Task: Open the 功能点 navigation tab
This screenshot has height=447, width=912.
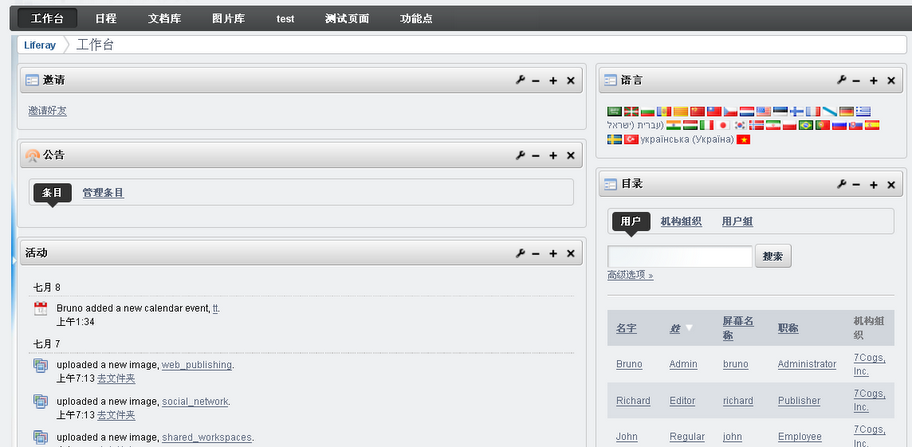Action: [416, 19]
